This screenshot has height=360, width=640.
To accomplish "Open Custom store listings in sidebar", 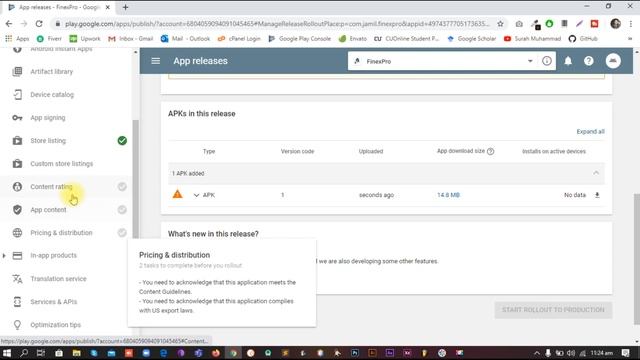I will point(62,163).
